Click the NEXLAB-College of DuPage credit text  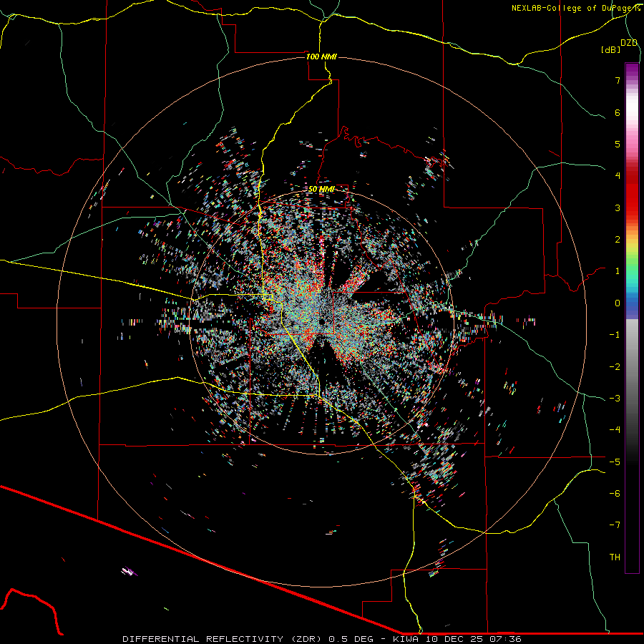pyautogui.click(x=575, y=8)
